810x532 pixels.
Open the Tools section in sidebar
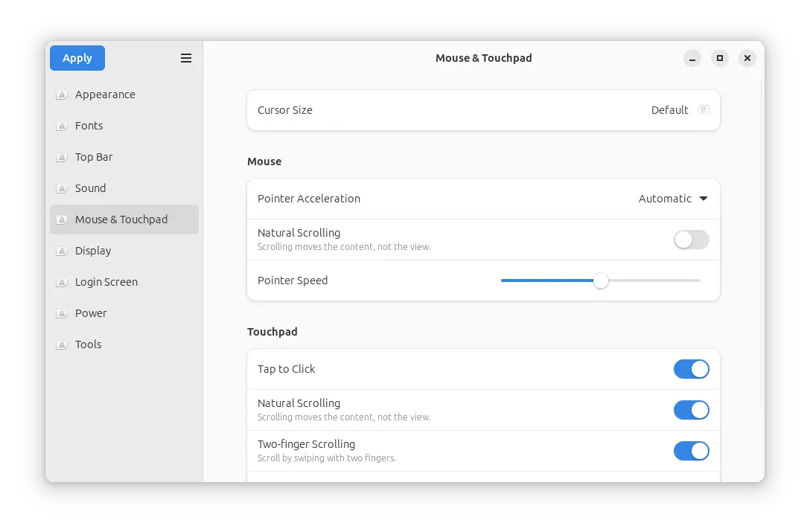point(88,344)
